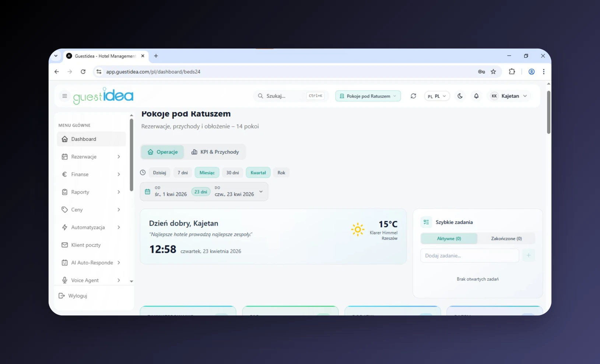Expand Raporty submenu chevron
Image resolution: width=600 pixels, height=364 pixels.
tap(119, 192)
